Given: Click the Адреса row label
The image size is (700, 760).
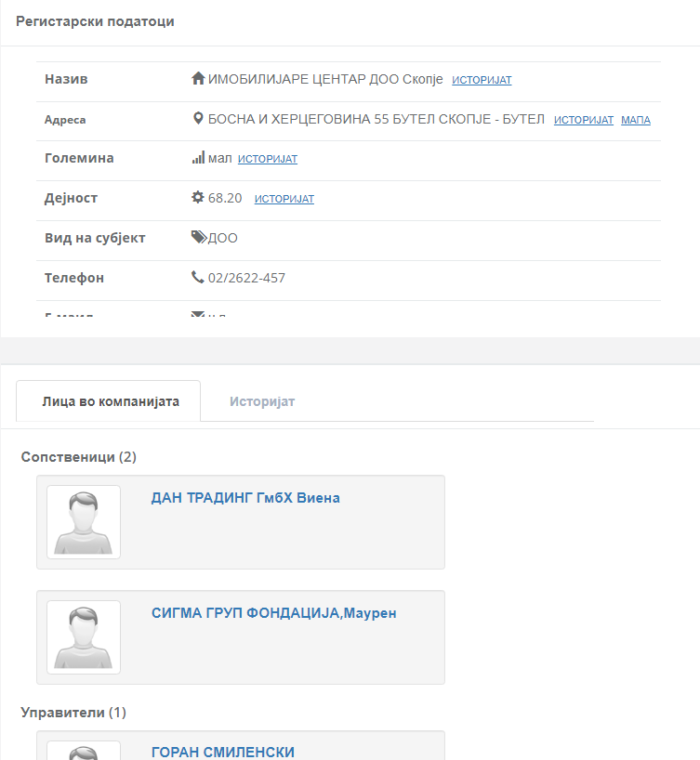Looking at the screenshot, I should tap(65, 119).
